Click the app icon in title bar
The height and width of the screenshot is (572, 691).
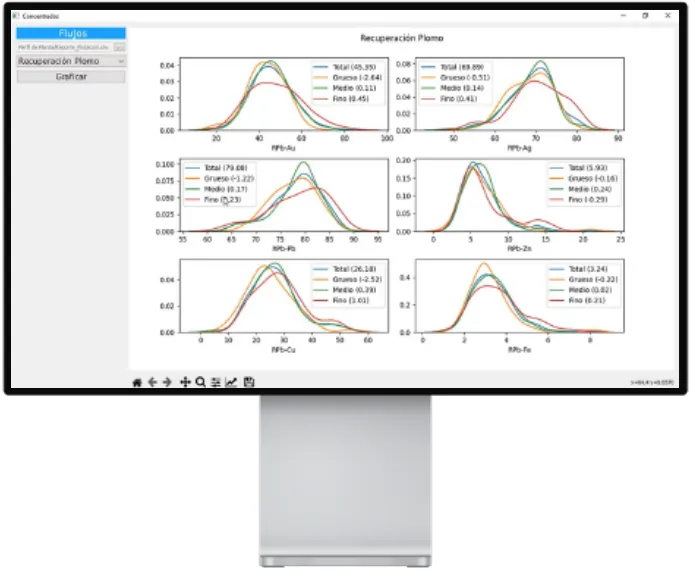pos(15,16)
